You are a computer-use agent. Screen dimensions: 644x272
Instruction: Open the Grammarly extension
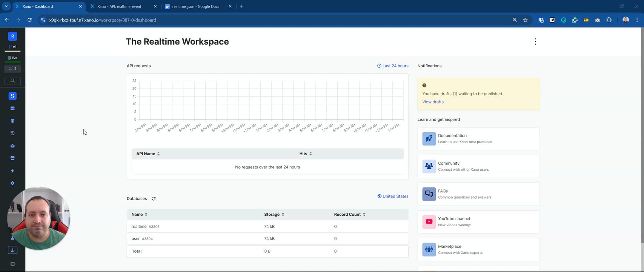coord(575,20)
